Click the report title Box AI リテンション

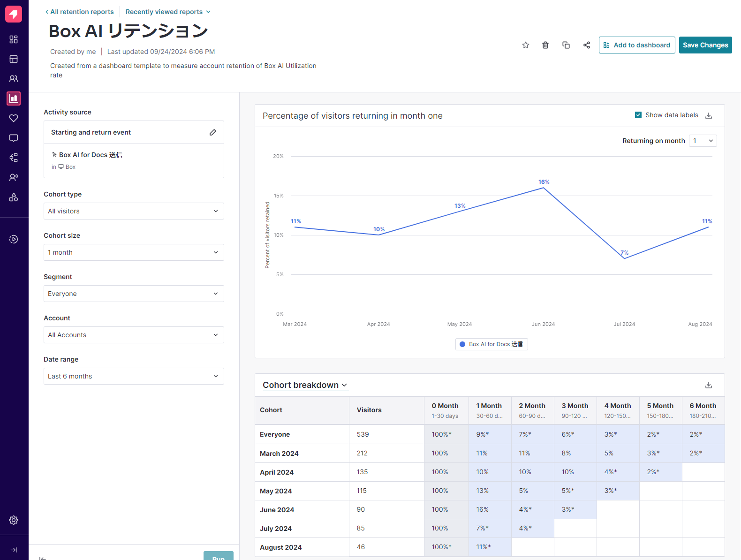click(x=129, y=31)
